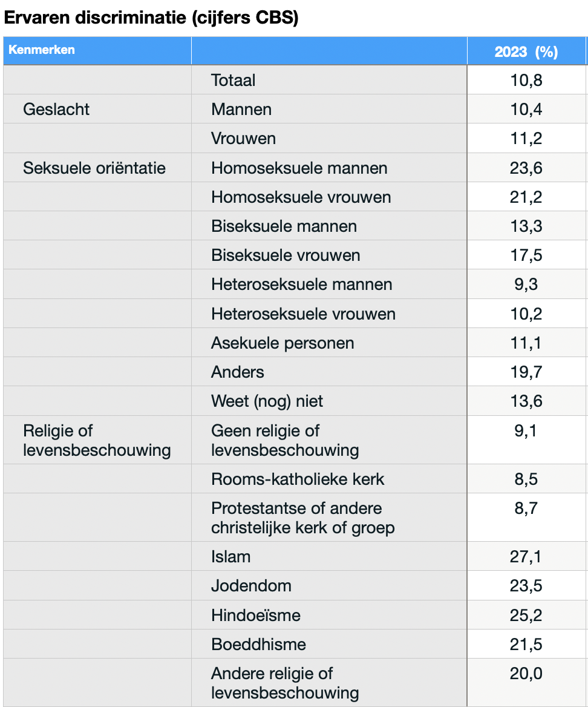Select the 'Homoseksuele mannen' cell
Viewport: 588px width, 707px height.
[299, 168]
